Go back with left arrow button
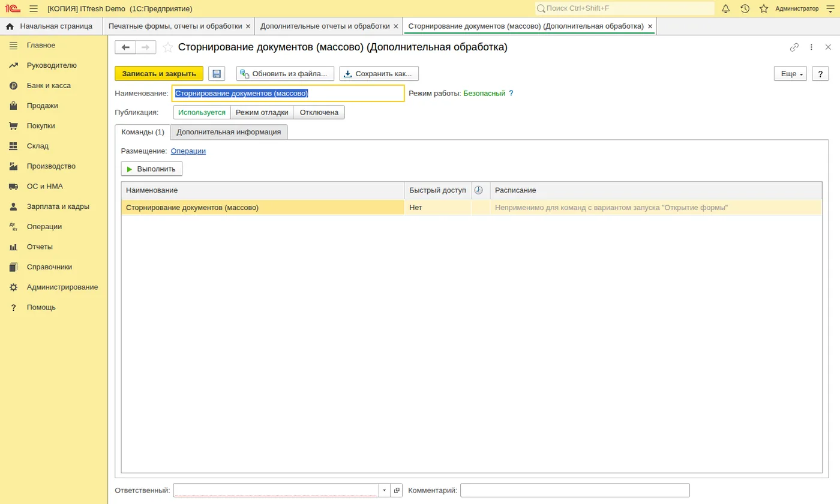This screenshot has width=840, height=504. pyautogui.click(x=125, y=47)
